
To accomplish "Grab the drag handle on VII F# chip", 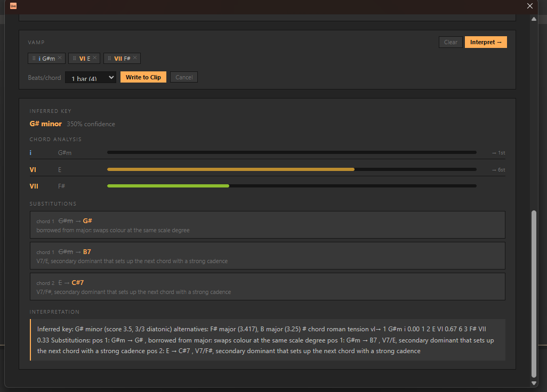I will [109, 58].
